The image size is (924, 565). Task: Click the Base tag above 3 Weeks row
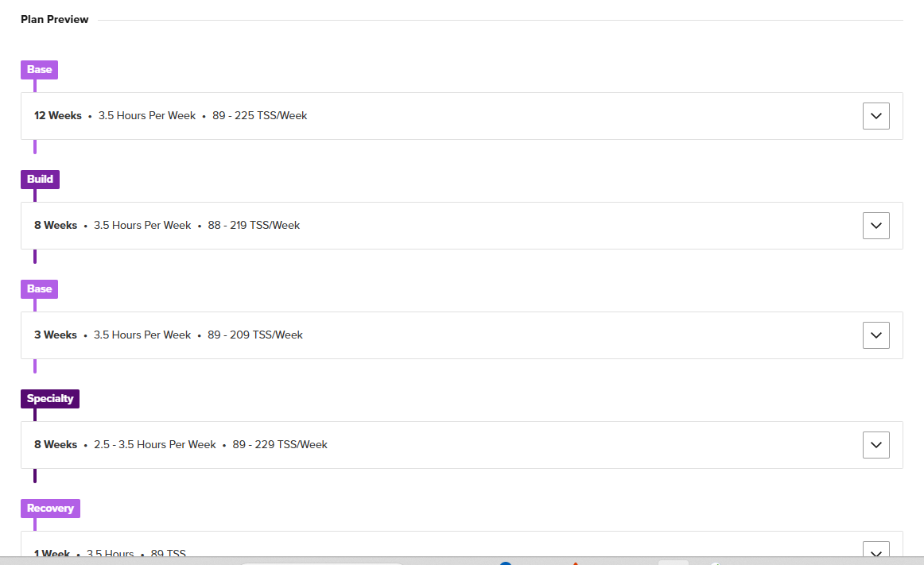pos(40,288)
